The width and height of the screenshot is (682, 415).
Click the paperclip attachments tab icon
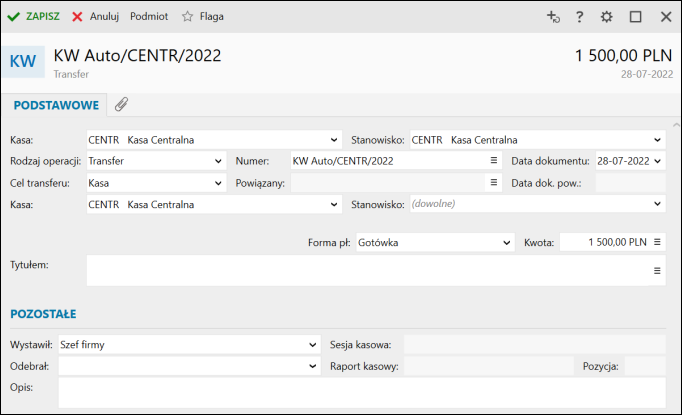pyautogui.click(x=121, y=105)
